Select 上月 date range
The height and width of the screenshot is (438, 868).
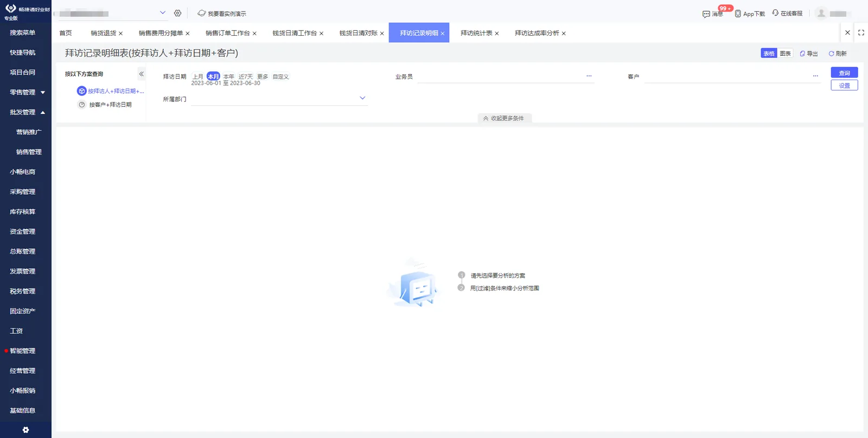coord(198,76)
